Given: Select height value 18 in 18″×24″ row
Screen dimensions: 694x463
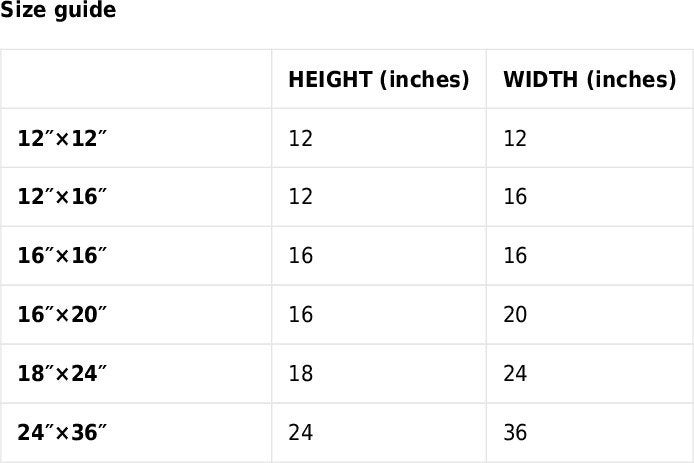Looking at the screenshot, I should pos(301,373).
